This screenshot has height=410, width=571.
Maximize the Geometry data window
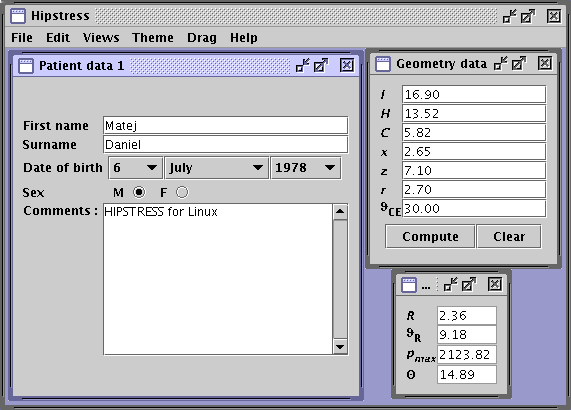click(x=519, y=64)
